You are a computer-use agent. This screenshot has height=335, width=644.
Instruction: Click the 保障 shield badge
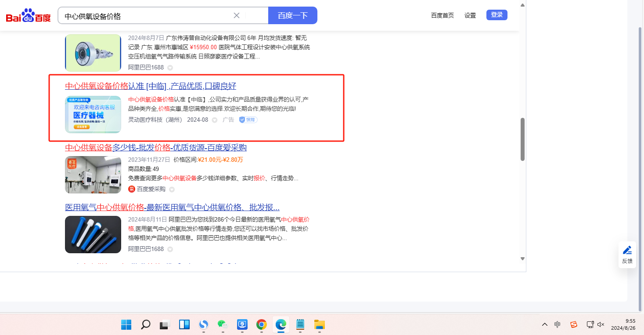[x=248, y=120]
